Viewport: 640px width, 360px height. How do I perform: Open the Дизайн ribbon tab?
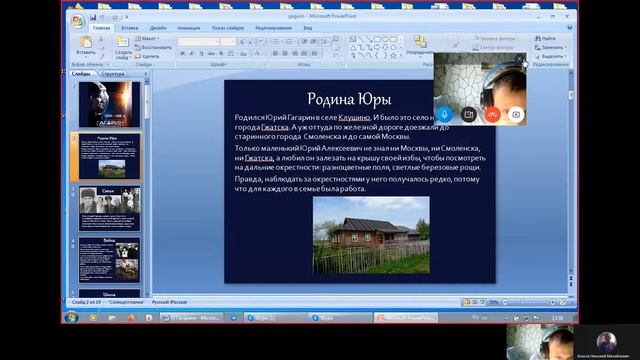[158, 28]
